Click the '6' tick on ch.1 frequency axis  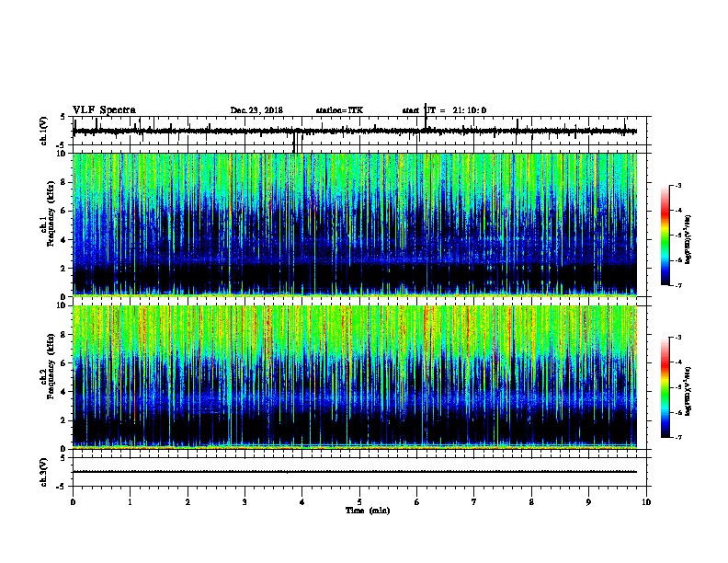[64, 211]
